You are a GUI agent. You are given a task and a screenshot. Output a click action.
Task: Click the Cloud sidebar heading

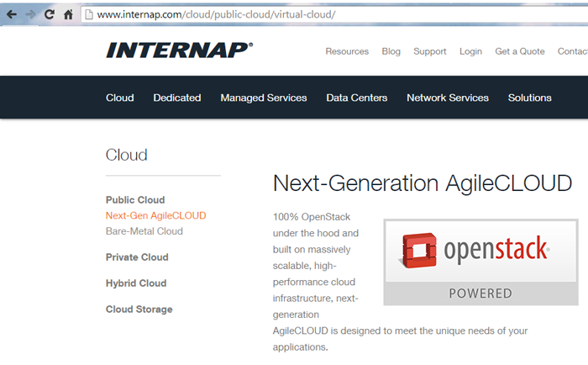click(x=126, y=155)
